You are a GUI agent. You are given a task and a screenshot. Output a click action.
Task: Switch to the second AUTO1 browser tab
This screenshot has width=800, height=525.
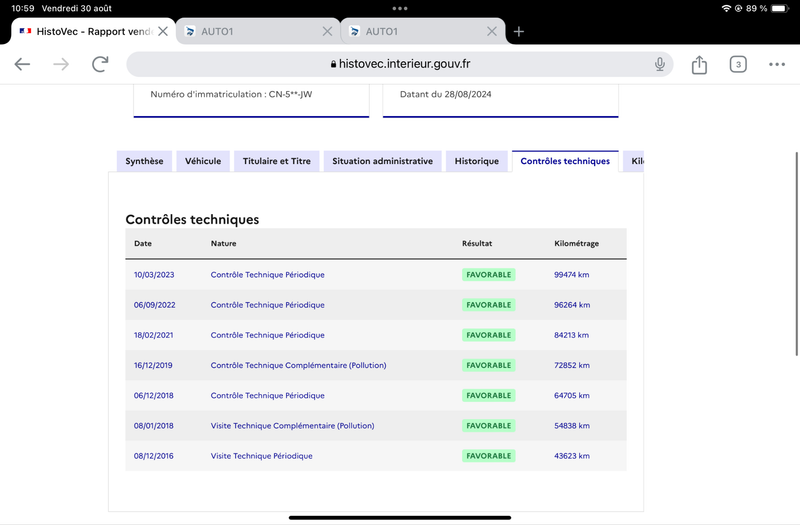coord(422,32)
